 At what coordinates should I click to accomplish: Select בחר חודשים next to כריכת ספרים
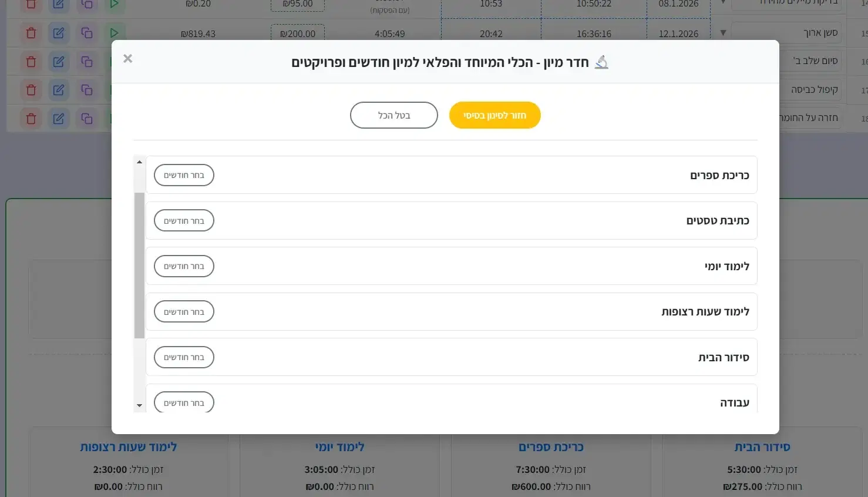[183, 175]
